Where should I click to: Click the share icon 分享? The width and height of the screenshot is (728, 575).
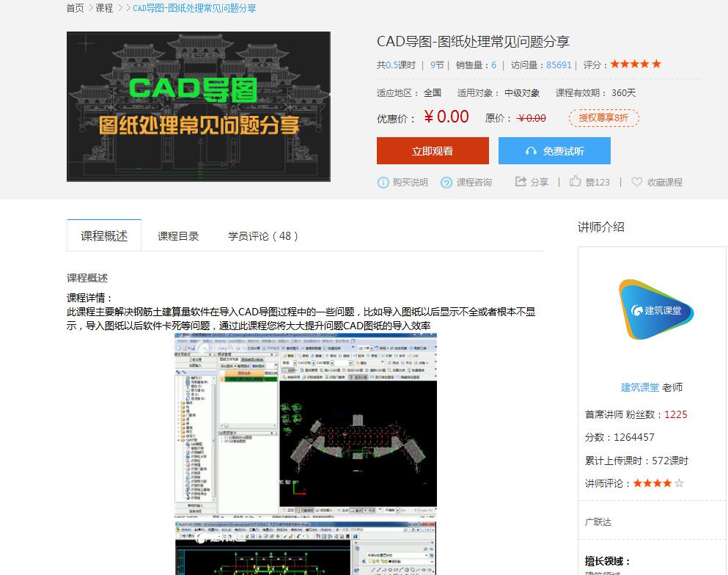521,182
